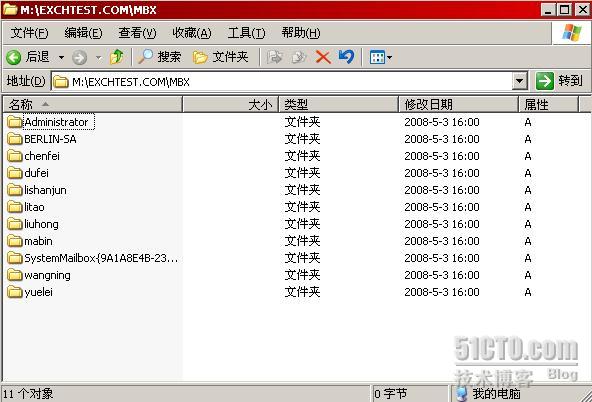Open the 工具(T) menu
The image size is (592, 402).
[246, 33]
